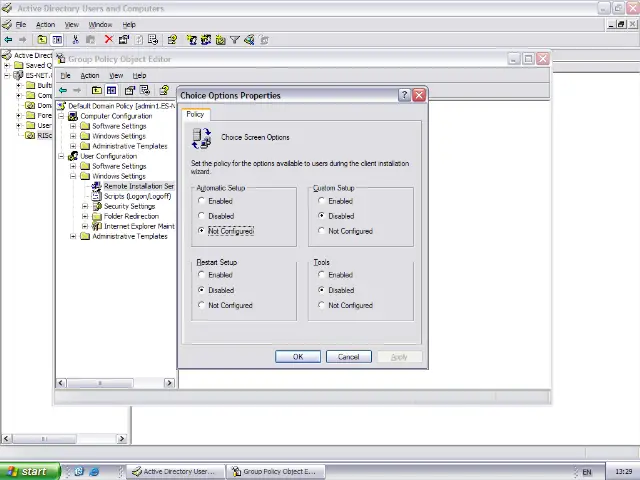
Task: Collapse Computer Configuration node
Action: tap(61, 116)
